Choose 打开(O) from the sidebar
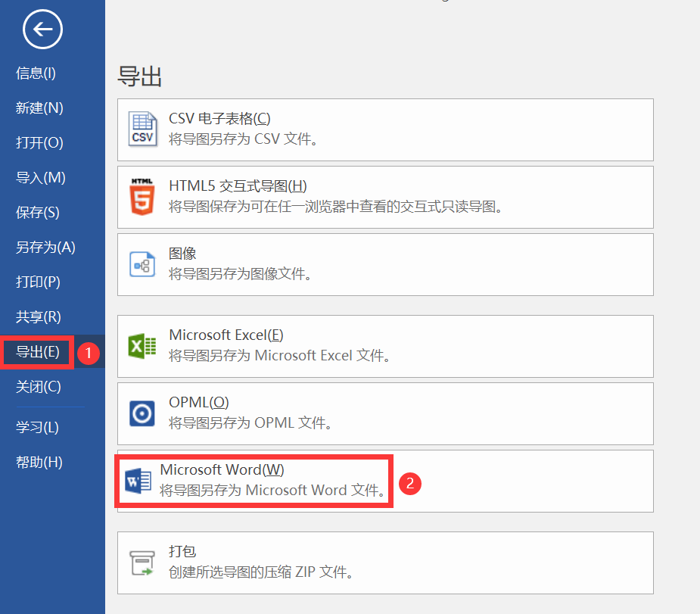700x614 pixels. click(39, 142)
